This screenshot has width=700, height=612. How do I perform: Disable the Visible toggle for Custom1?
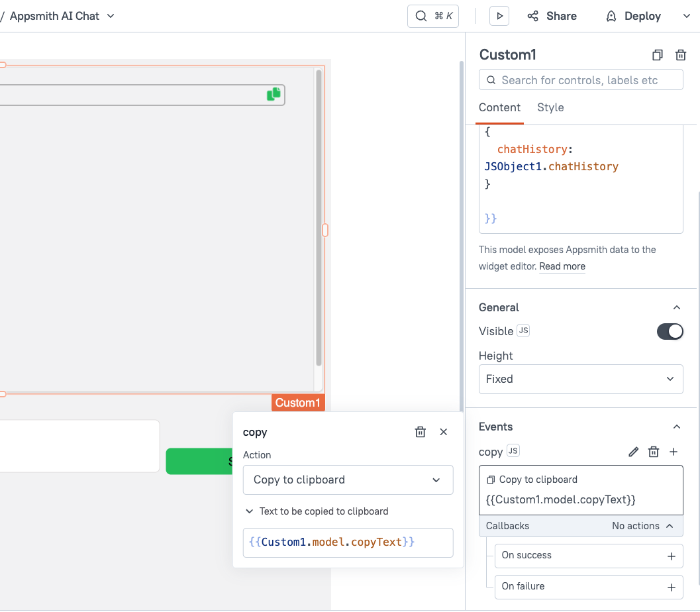[670, 331]
